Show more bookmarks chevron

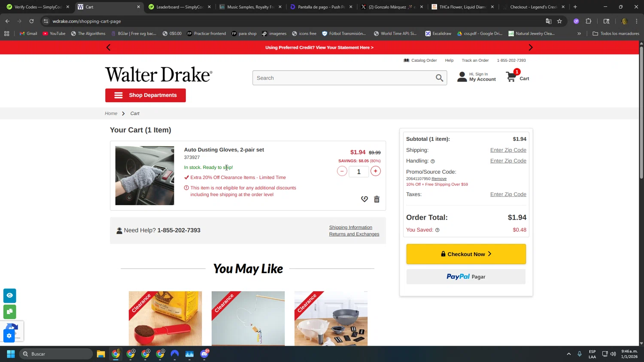[579, 33]
